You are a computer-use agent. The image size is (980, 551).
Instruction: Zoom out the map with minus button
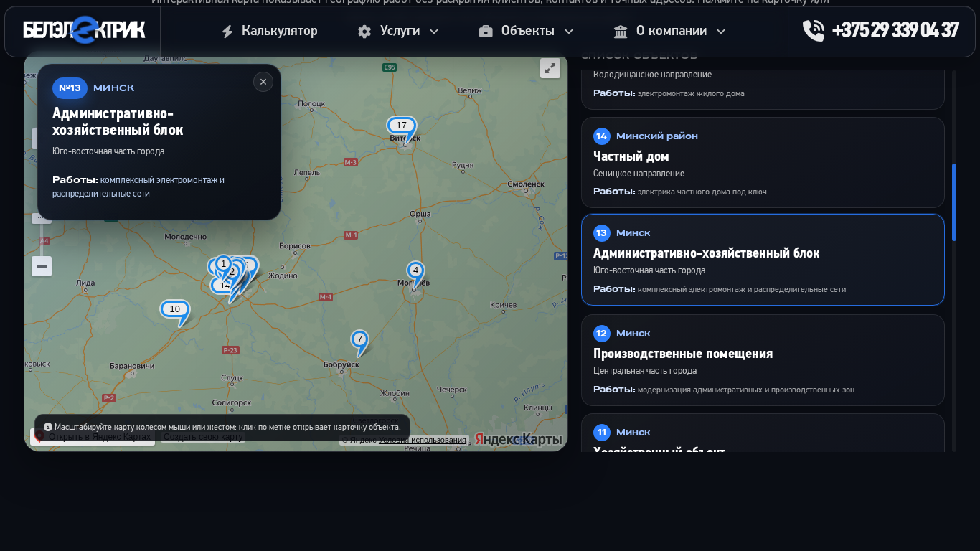[42, 266]
